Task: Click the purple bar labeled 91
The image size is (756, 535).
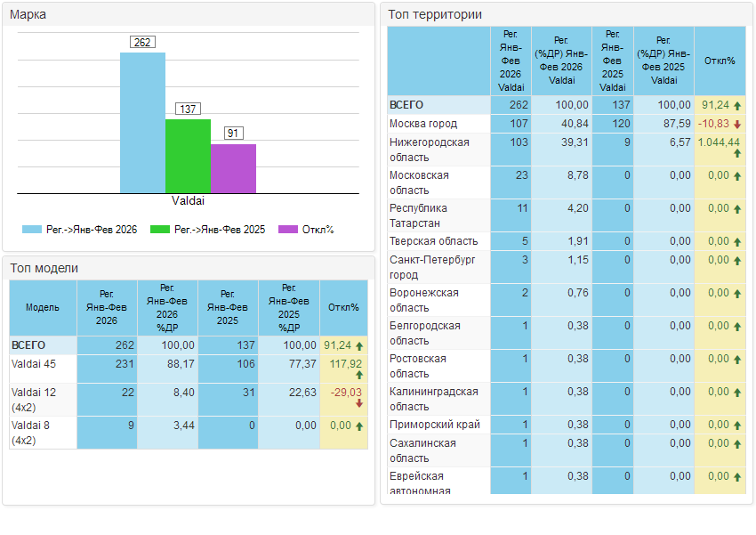Action: click(233, 168)
